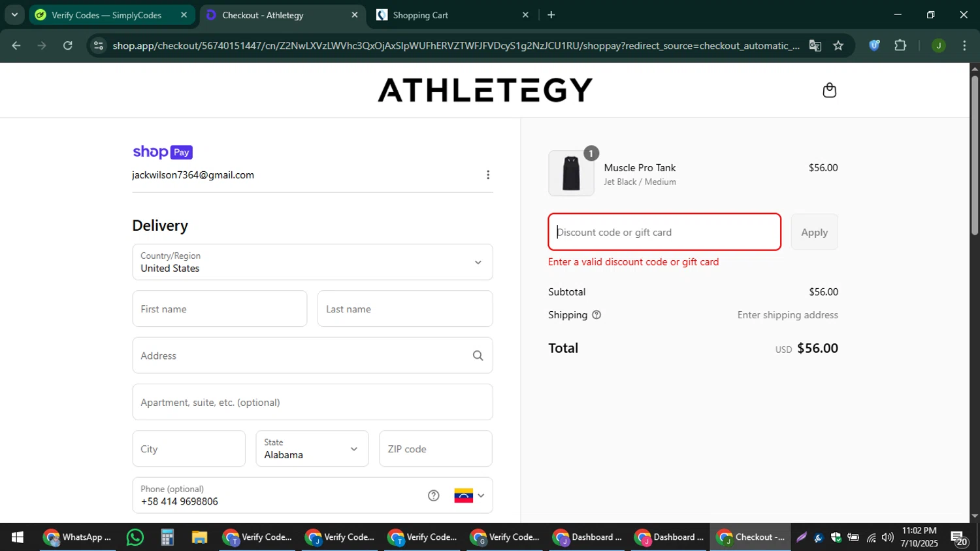Open the Bitwarden shield extension icon

coord(874,46)
